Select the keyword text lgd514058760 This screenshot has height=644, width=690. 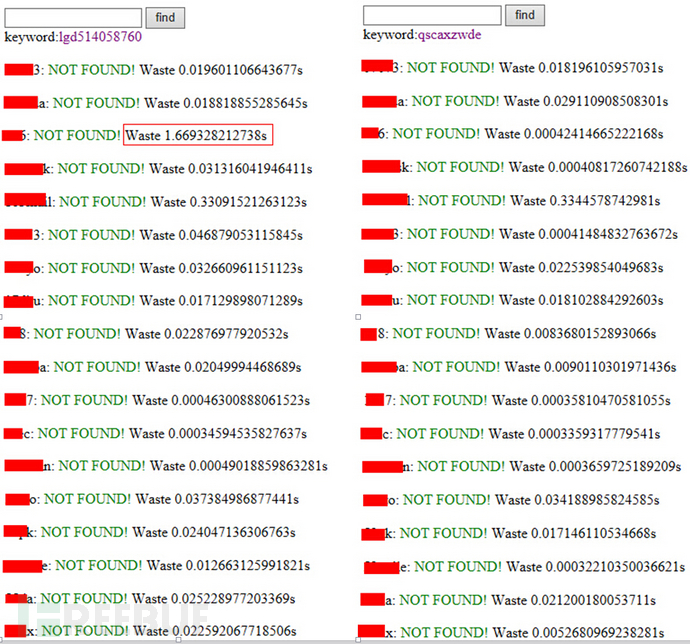coord(100,37)
